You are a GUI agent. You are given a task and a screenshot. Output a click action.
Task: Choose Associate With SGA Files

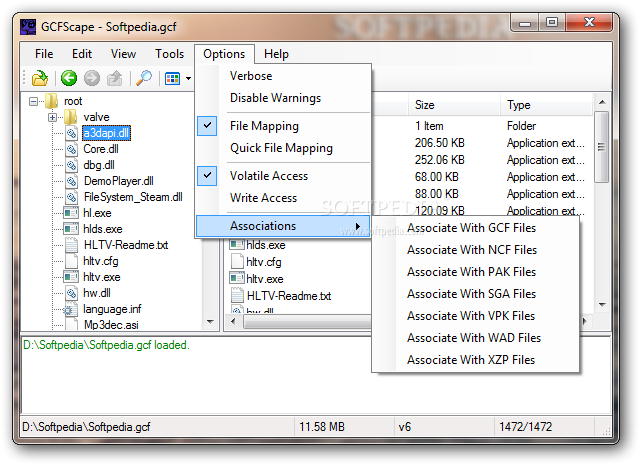pyautogui.click(x=476, y=294)
